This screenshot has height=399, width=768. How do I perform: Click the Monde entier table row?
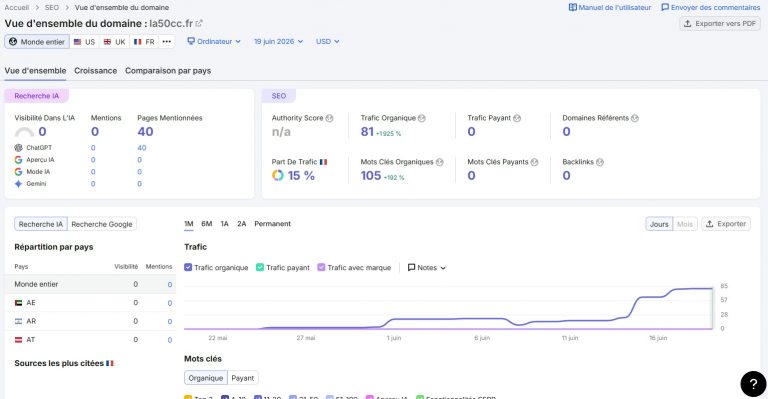[x=90, y=284]
